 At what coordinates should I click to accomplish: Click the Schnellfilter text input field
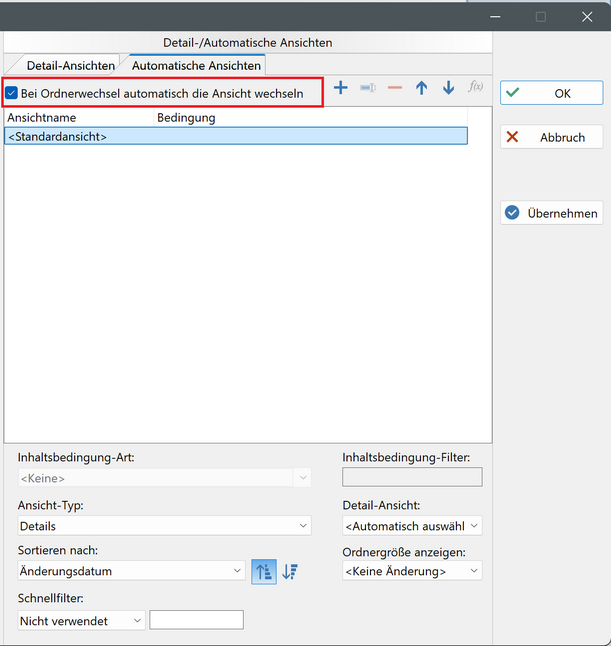[196, 621]
